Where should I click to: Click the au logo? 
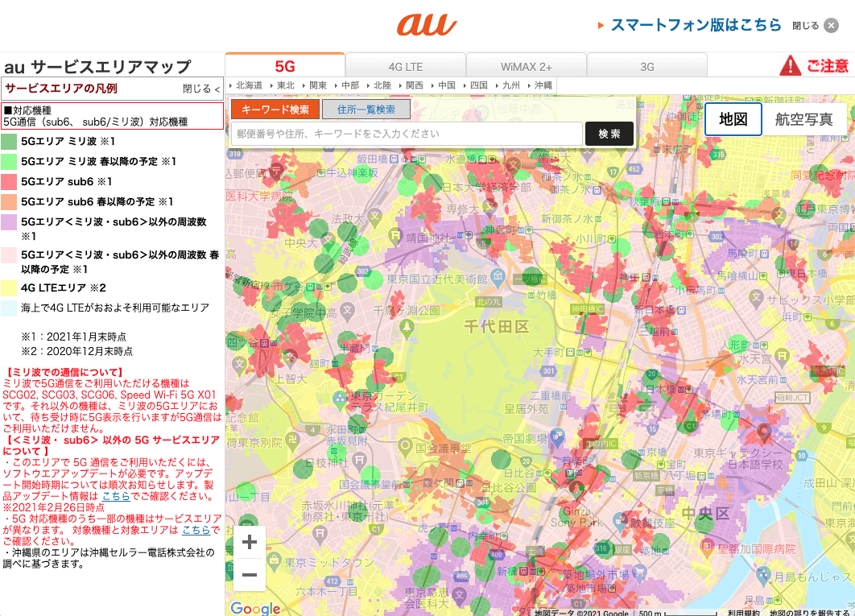[427, 25]
